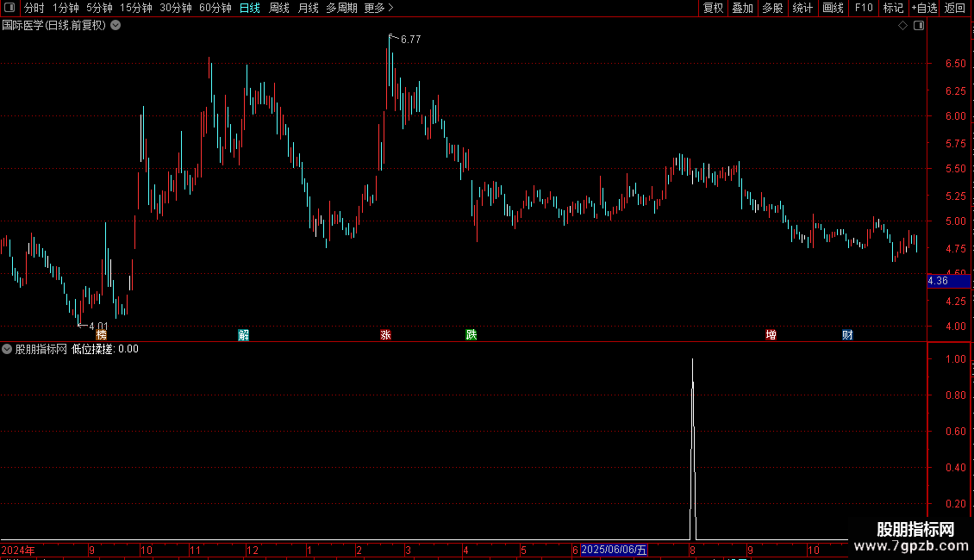Screen dimensions: 974x560
Task: Toggle the panel layout icon beside the diamond
Action: (x=919, y=26)
